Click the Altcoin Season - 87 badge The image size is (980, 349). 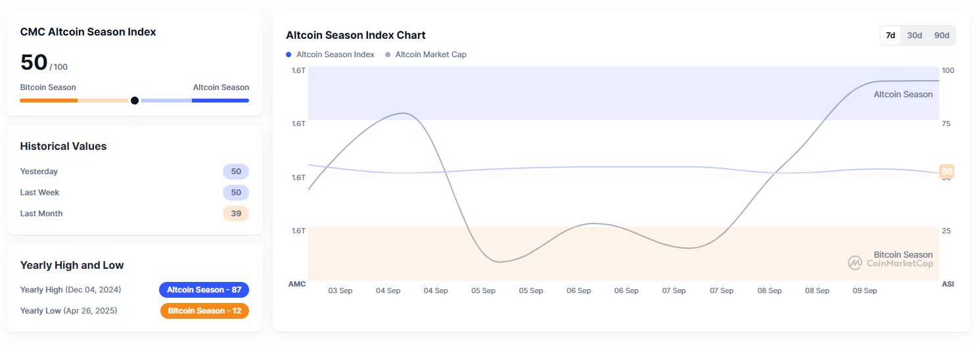coord(204,290)
